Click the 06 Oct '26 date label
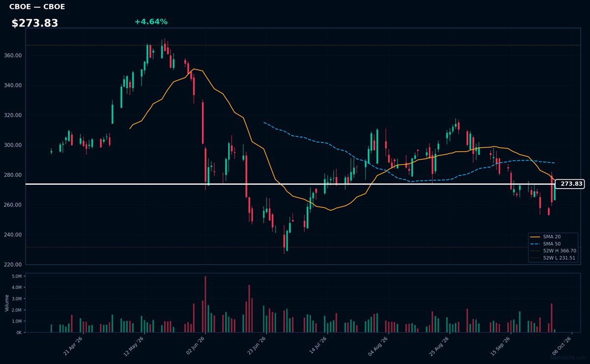590x364 pixels. [x=561, y=346]
